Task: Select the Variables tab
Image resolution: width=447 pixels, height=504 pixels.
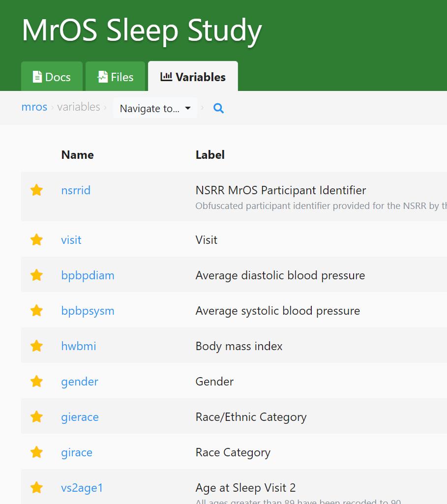Action: 193,77
